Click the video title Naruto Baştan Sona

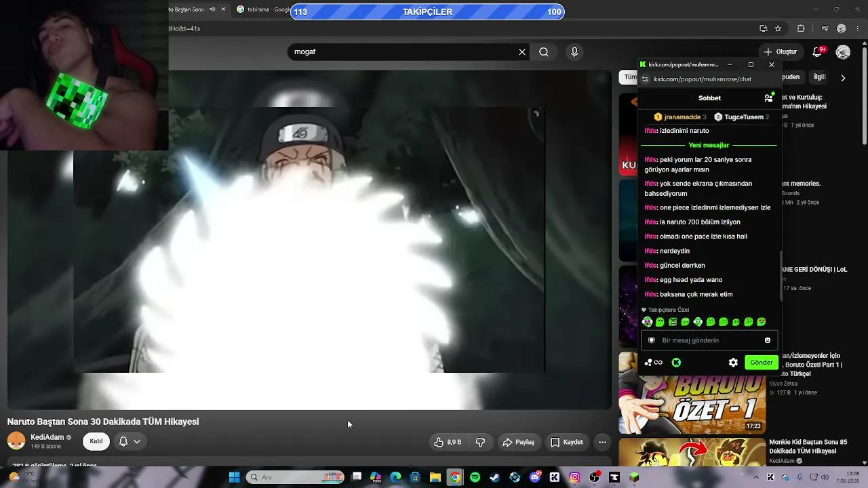[103, 422]
